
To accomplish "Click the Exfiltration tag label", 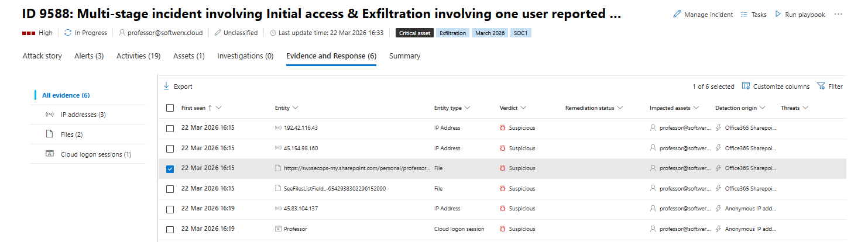I will click(452, 33).
